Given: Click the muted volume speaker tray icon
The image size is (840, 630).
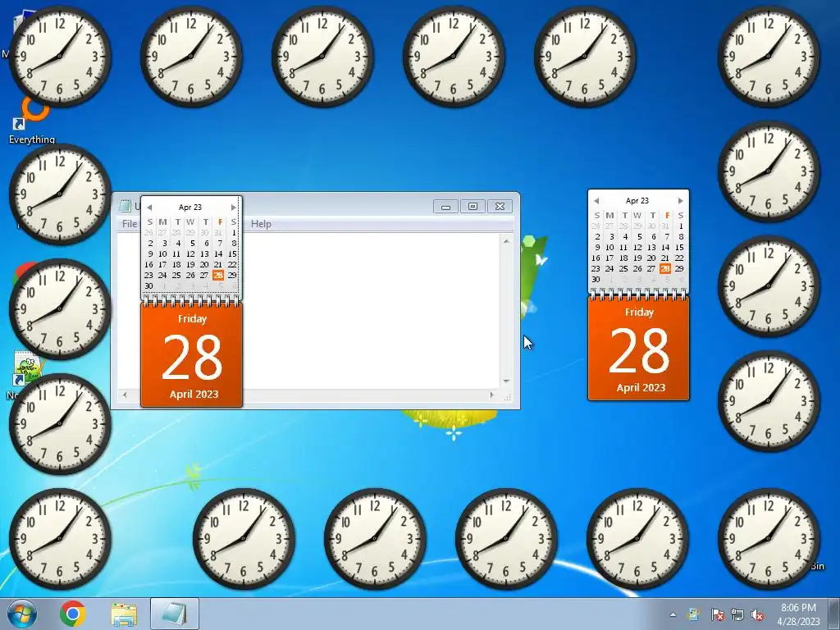Looking at the screenshot, I should tap(757, 614).
